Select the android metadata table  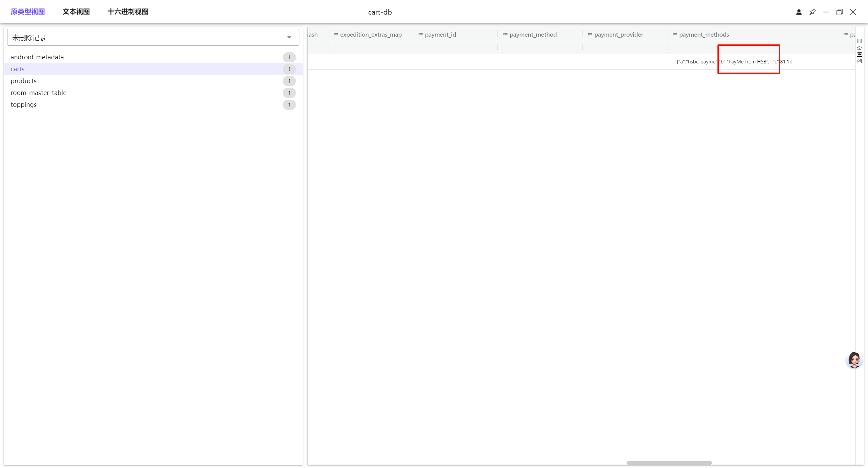37,57
